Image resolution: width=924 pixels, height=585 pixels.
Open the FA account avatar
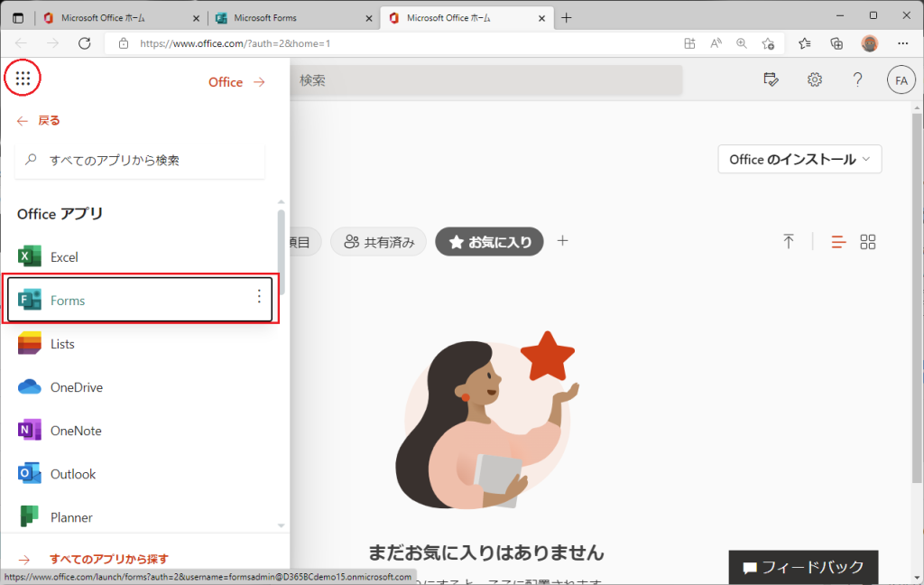tap(901, 80)
